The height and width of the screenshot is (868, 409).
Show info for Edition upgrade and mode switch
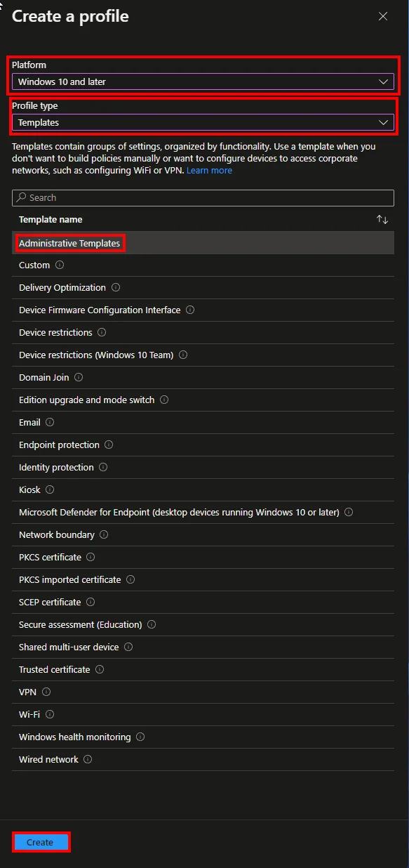(164, 400)
